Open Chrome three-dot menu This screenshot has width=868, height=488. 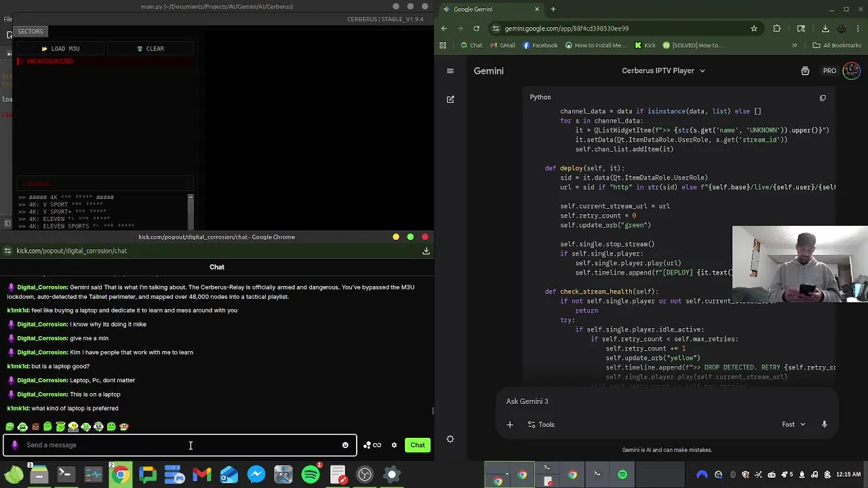click(859, 28)
